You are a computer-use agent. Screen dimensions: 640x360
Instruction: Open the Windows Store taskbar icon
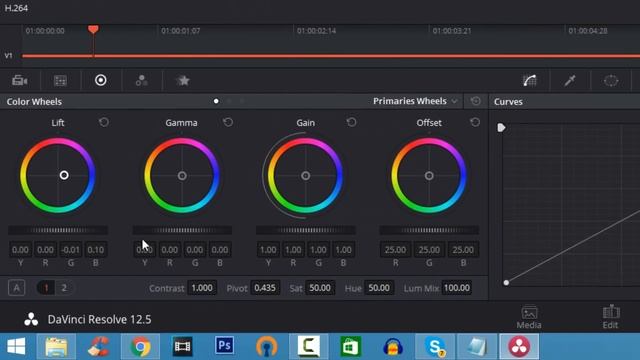(351, 347)
